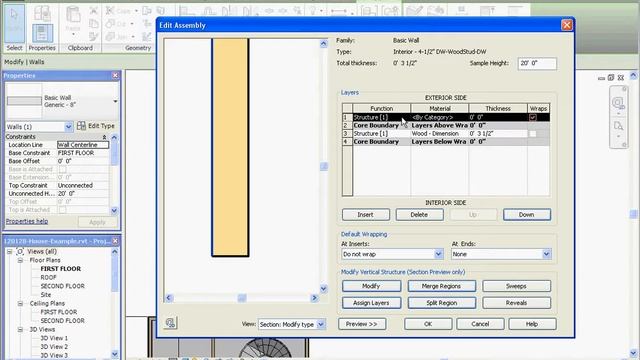Click the Assign Layers button
This screenshot has width=640, height=360.
[371, 303]
